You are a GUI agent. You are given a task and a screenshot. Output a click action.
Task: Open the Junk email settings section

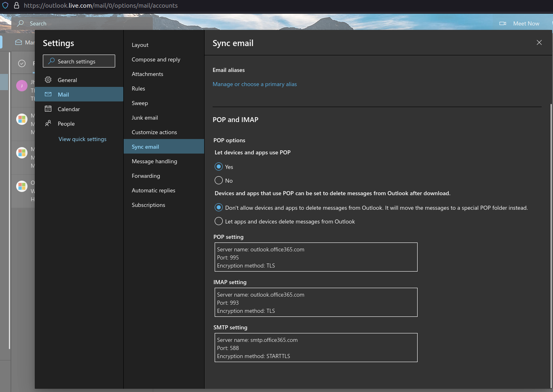click(145, 117)
